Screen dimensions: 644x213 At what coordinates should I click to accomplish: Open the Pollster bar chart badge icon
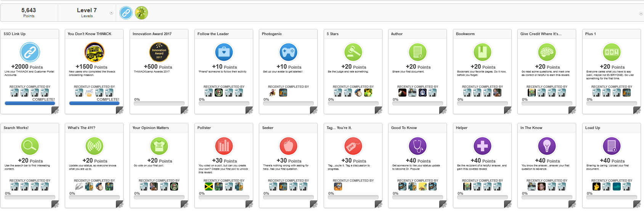click(224, 146)
